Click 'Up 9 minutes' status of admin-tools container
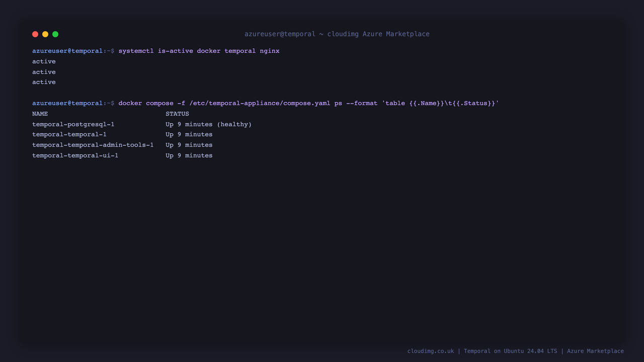The image size is (644, 362). tap(189, 145)
